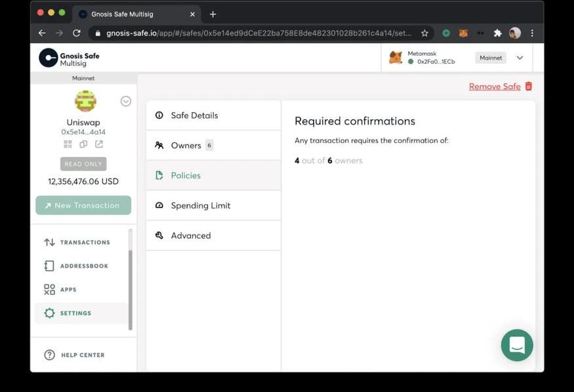Screen dimensions: 574x392
Task: Expand the Metamask wallet dropdown
Action: 520,58
